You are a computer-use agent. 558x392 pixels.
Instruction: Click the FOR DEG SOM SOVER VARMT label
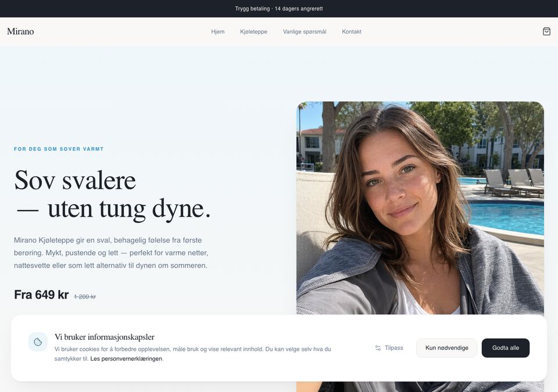click(x=59, y=149)
